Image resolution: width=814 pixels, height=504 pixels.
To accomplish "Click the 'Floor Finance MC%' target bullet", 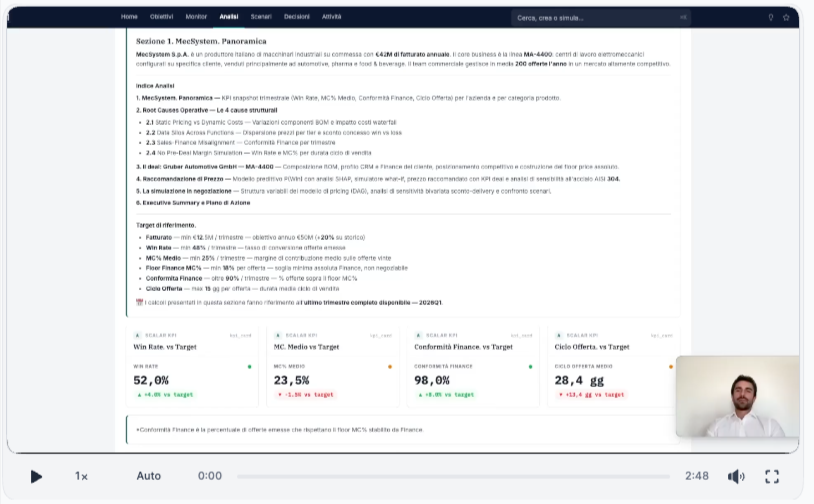I will (276, 268).
